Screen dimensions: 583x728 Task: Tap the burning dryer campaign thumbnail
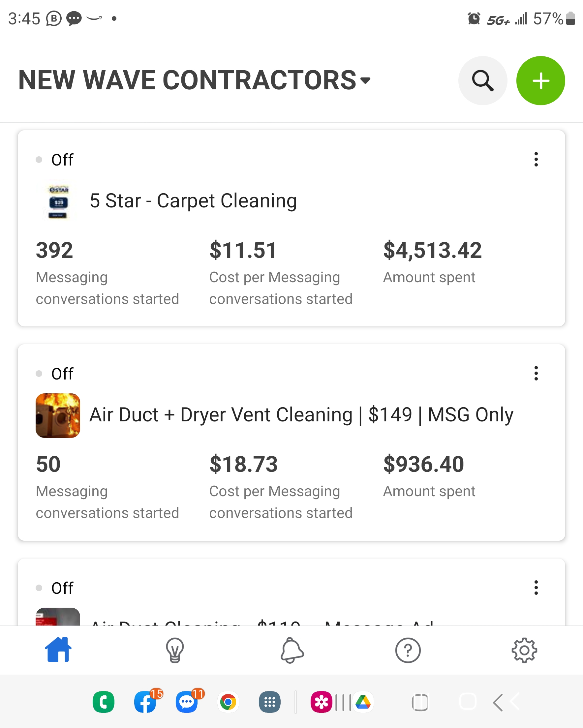[58, 415]
